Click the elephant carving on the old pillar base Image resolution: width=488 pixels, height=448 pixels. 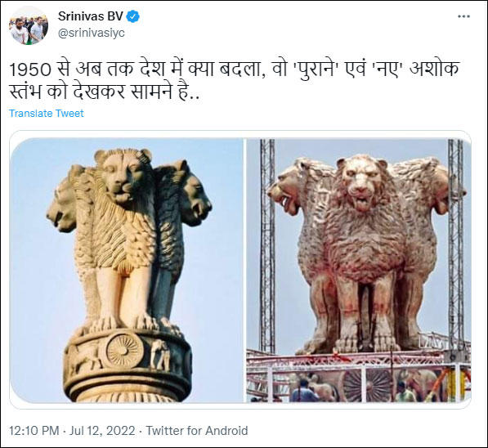click(x=160, y=354)
